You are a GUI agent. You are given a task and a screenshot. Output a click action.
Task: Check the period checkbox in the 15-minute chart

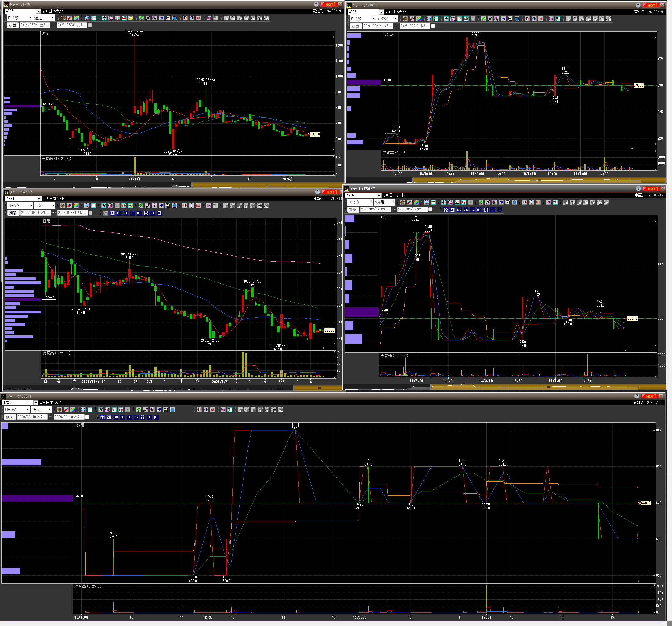tap(433, 26)
